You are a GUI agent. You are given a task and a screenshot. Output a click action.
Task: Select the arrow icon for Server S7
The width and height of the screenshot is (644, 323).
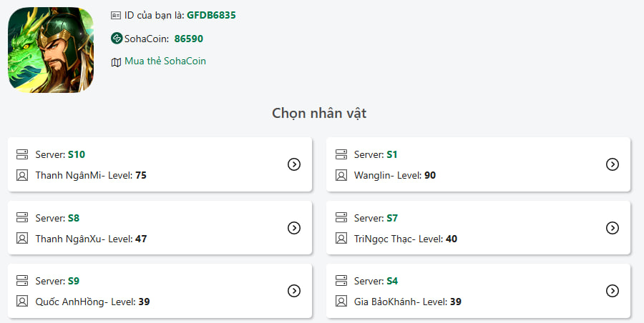coord(612,228)
